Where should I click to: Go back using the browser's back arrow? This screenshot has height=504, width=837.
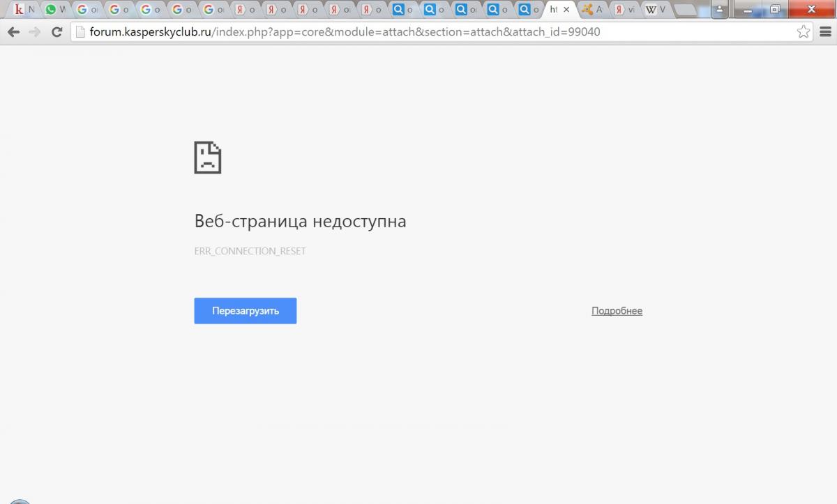[x=13, y=32]
